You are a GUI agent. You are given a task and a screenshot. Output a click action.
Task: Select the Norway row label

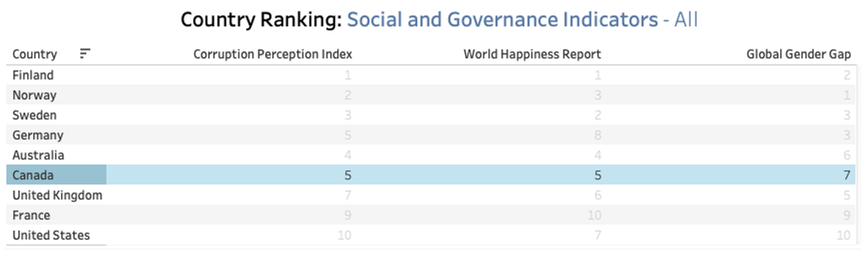(x=34, y=95)
